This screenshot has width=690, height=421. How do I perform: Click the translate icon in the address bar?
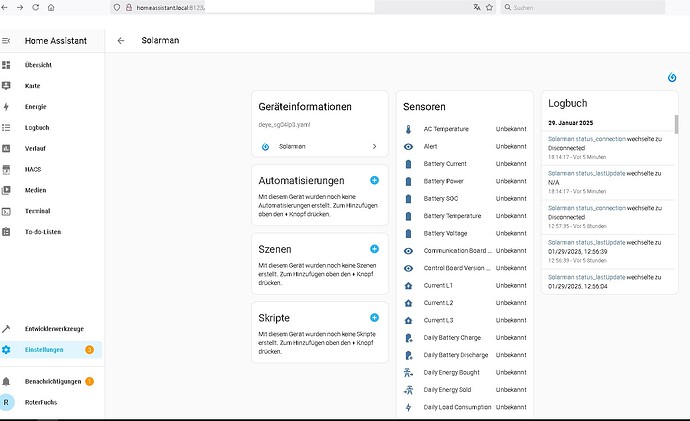pyautogui.click(x=477, y=7)
